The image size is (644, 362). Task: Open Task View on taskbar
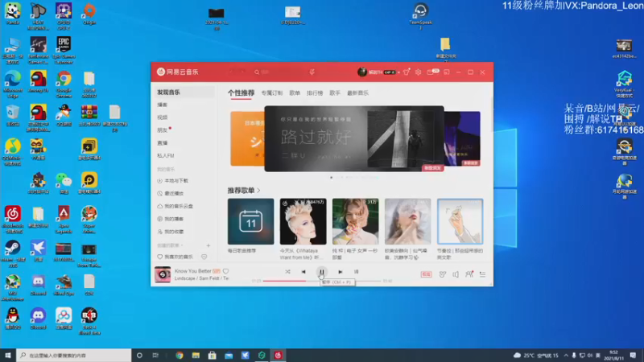[x=155, y=356]
